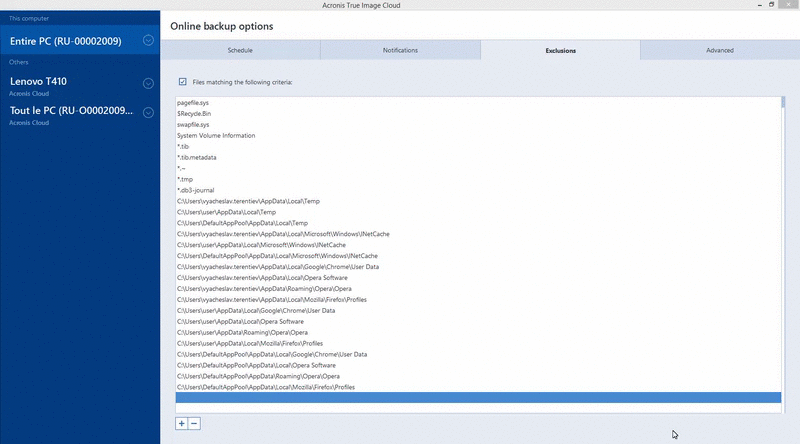The image size is (800, 444).
Task: Select DefaultAppPool Mozilla\Firefox\Profiles entry
Action: [x=478, y=387]
